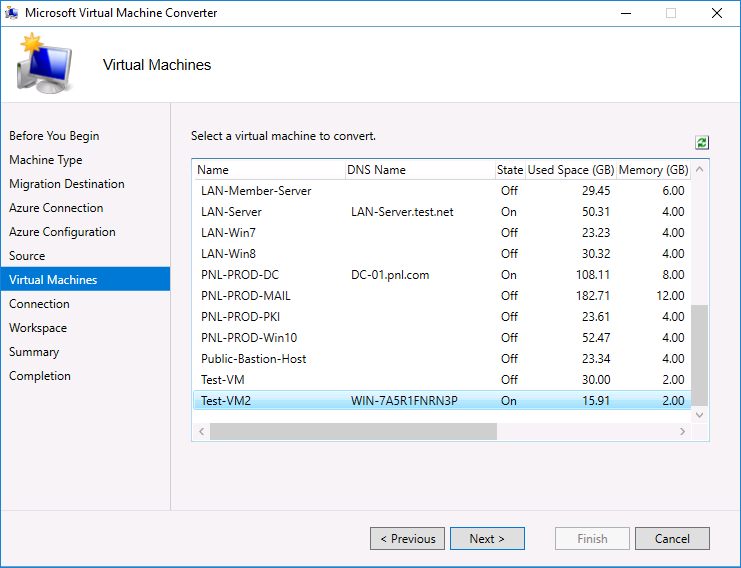Select the PNL-PROD-DC virtual machine
Viewport: 741px width, 568px height.
click(442, 275)
